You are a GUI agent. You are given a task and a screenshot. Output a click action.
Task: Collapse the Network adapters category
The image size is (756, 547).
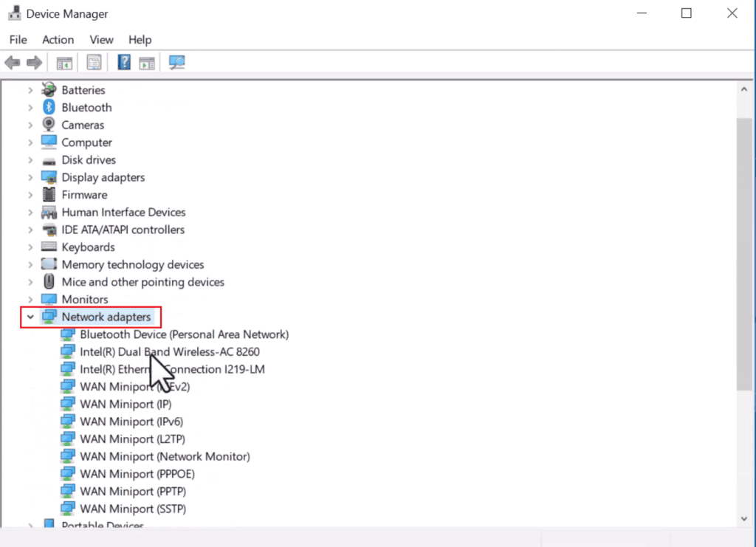[x=30, y=317]
